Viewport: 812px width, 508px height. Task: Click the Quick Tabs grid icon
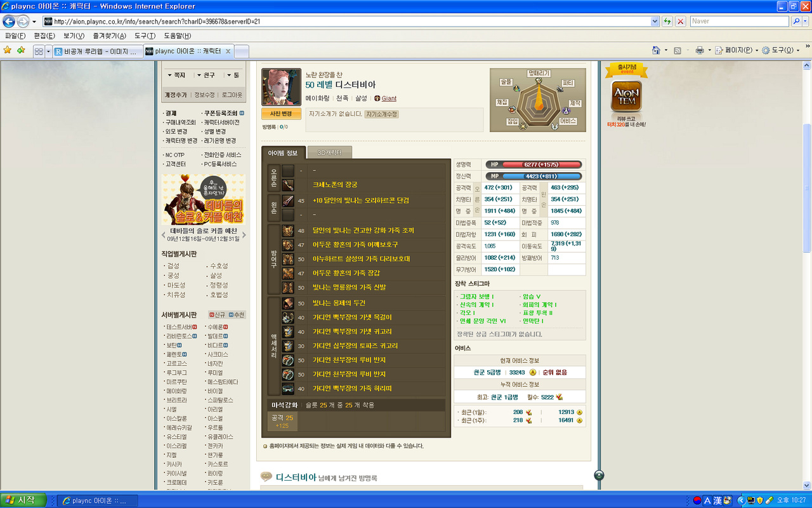pyautogui.click(x=39, y=51)
